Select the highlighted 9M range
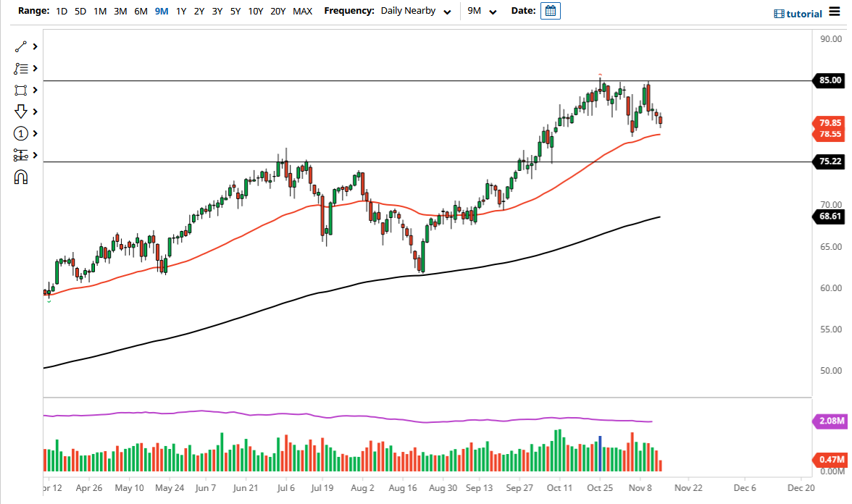The height and width of the screenshot is (504, 852). [161, 12]
